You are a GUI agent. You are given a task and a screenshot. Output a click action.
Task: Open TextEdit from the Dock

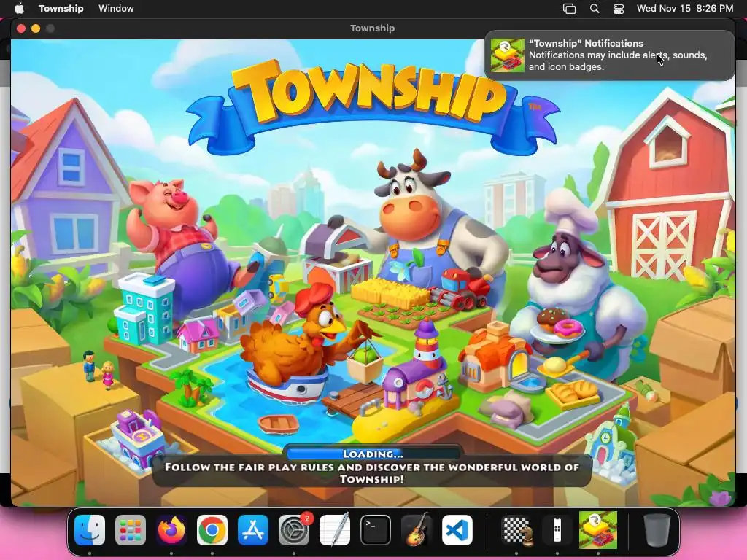pyautogui.click(x=335, y=530)
